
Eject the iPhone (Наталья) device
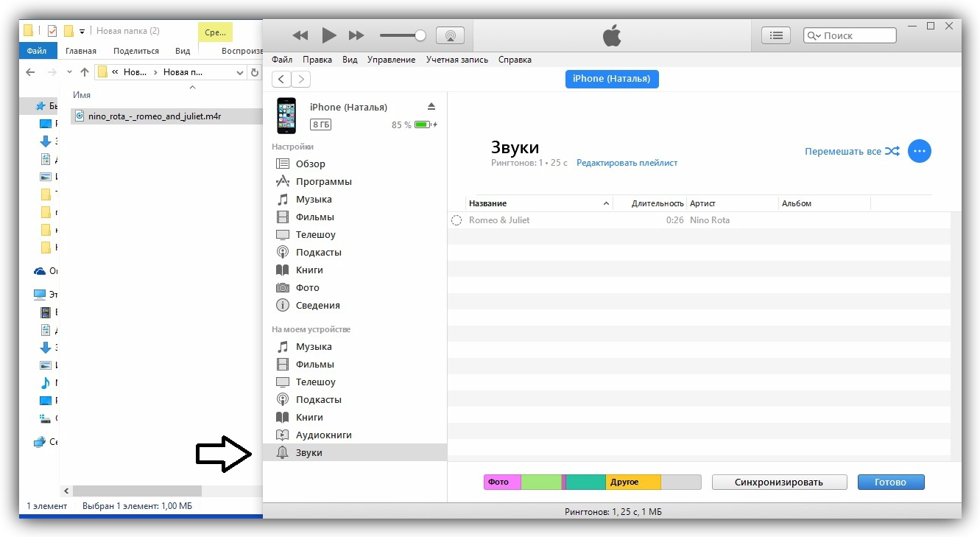(431, 107)
